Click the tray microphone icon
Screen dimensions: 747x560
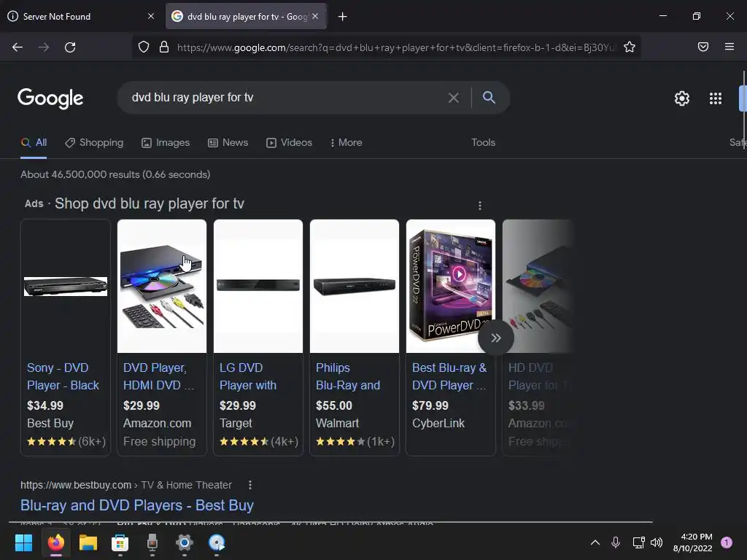[616, 542]
